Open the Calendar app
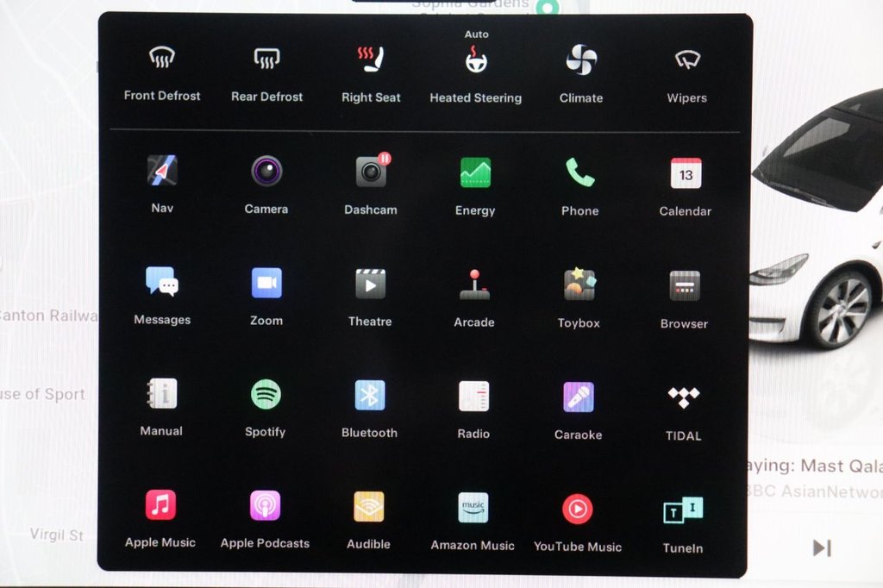Viewport: 883px width, 588px height. [x=686, y=173]
